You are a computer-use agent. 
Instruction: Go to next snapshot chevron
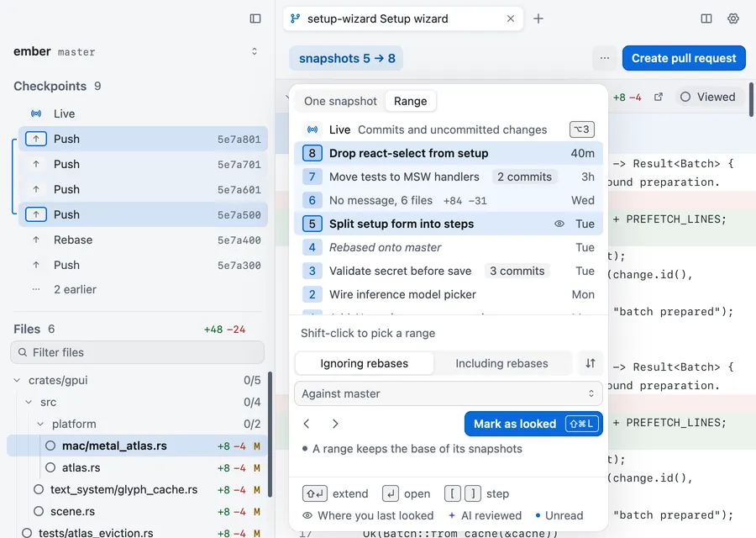coord(335,424)
